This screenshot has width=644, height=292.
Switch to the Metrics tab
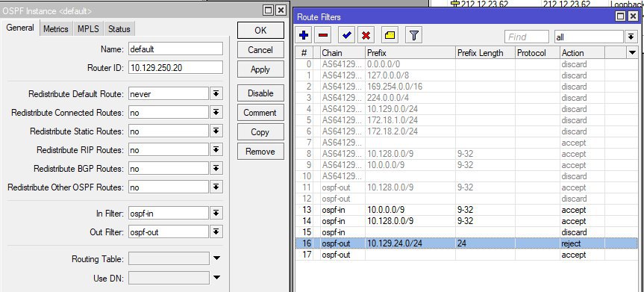(x=56, y=29)
